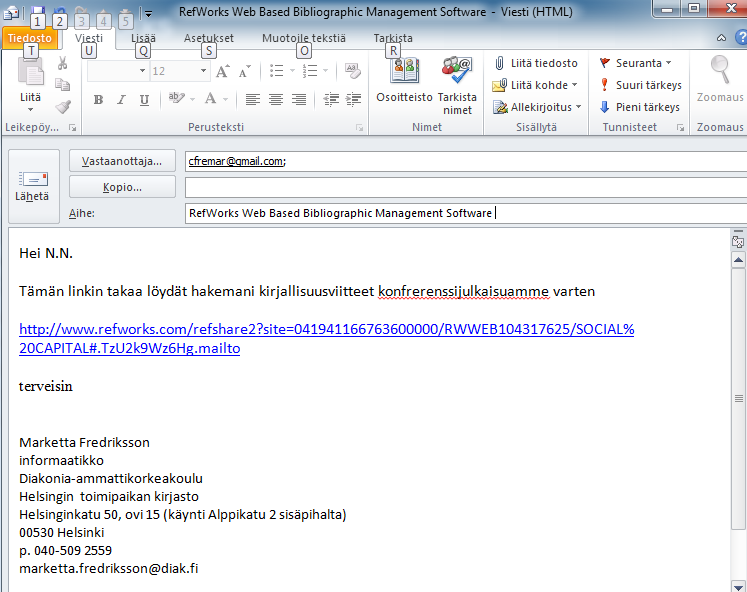Image resolution: width=747 pixels, height=592 pixels.
Task: Decrease font size with shrink font icon
Action: pos(244,71)
